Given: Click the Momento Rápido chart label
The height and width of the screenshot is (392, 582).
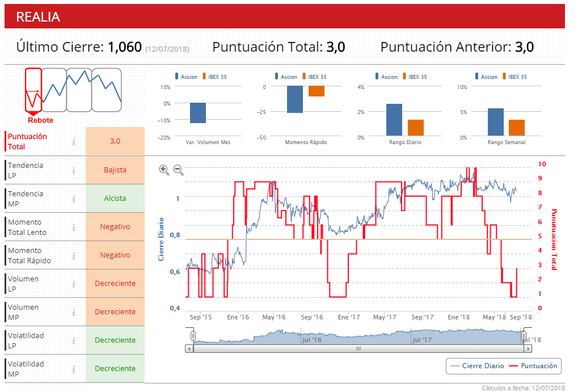Looking at the screenshot, I should pos(306,142).
